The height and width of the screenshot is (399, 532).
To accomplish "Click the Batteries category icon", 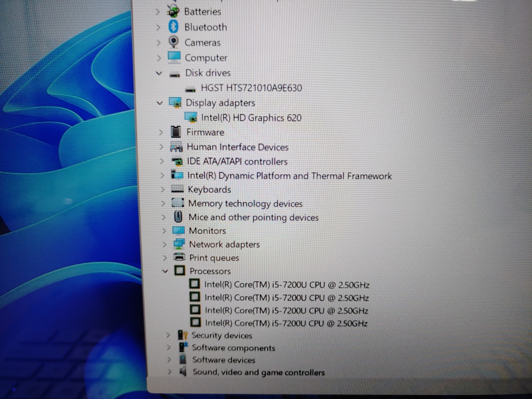I will coord(173,11).
